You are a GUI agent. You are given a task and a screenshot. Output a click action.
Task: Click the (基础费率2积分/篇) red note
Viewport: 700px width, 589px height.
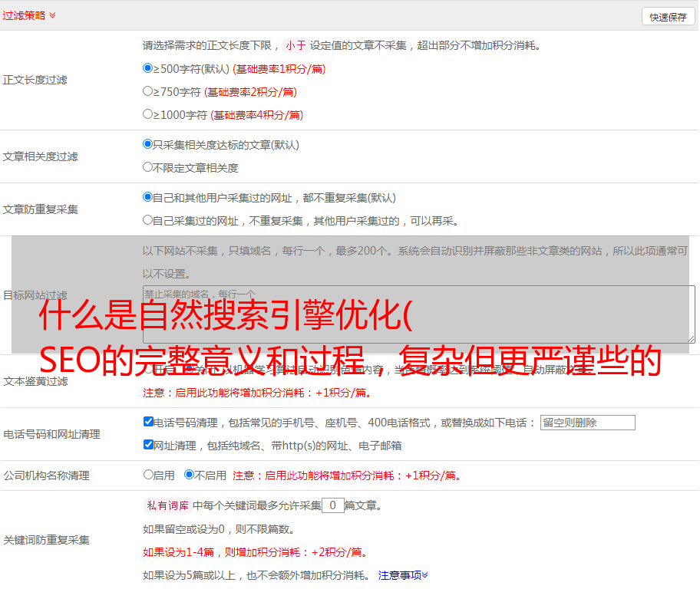pyautogui.click(x=250, y=92)
